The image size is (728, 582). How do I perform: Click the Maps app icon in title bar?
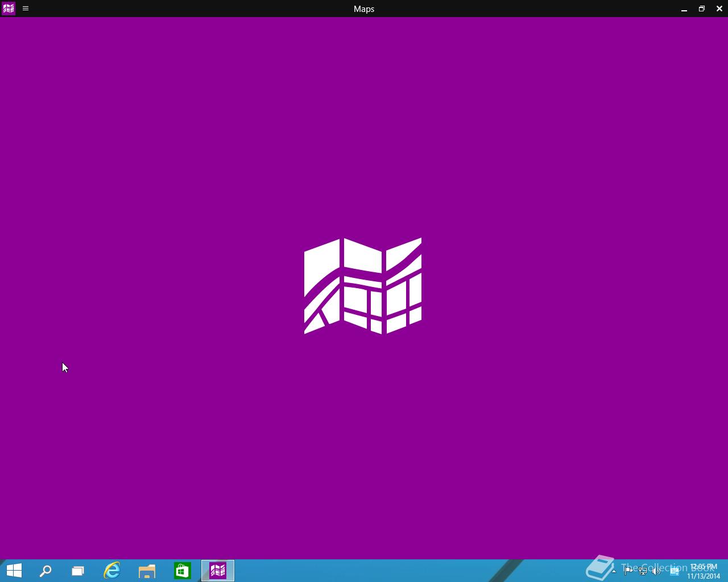tap(9, 9)
